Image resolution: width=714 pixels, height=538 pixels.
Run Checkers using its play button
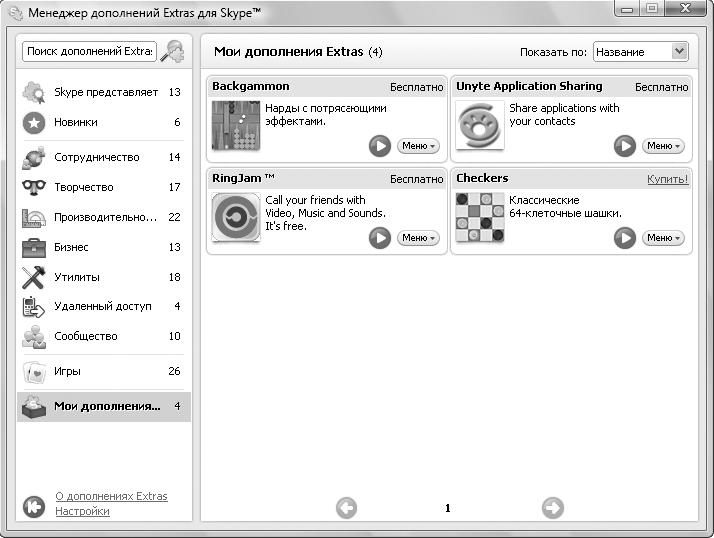click(x=625, y=238)
